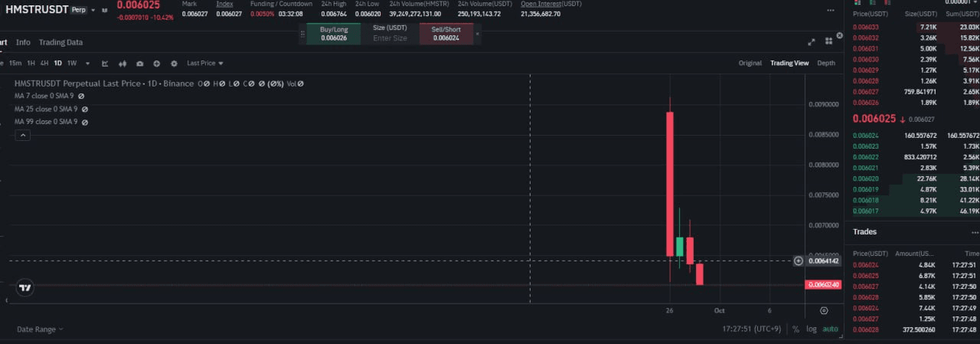The image size is (980, 344).
Task: Click Sell/Short button at 0.006024
Action: click(446, 33)
